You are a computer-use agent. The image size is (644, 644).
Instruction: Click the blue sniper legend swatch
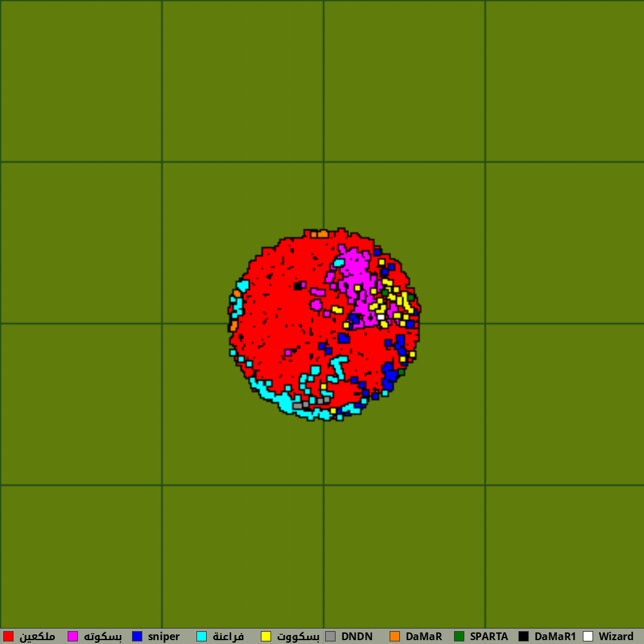(137, 636)
